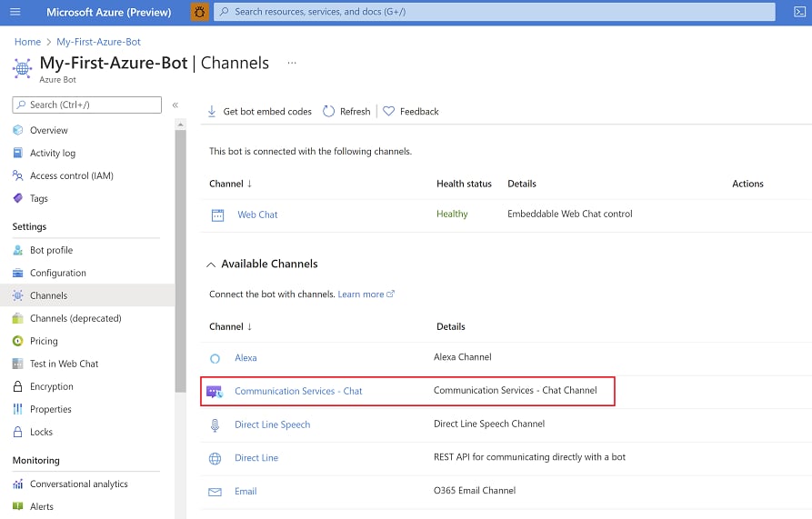Click the sidebar scroll up arrow
Image resolution: width=812 pixels, height=519 pixels.
point(180,125)
